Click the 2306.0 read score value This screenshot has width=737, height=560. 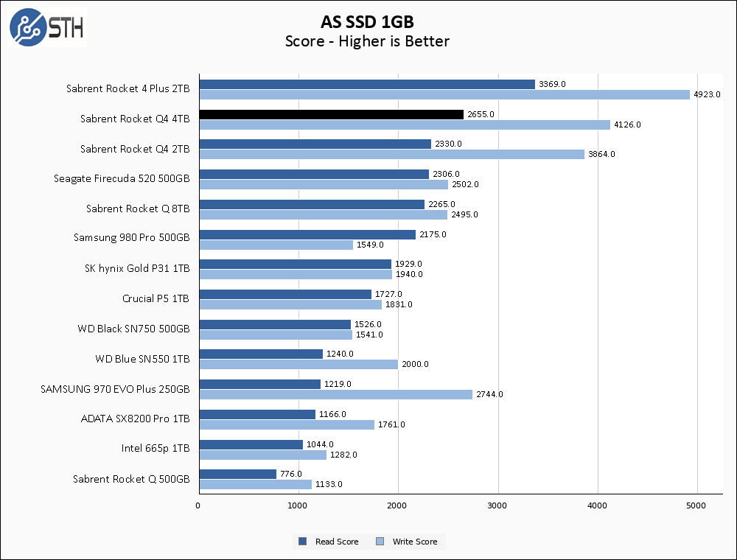(x=446, y=175)
